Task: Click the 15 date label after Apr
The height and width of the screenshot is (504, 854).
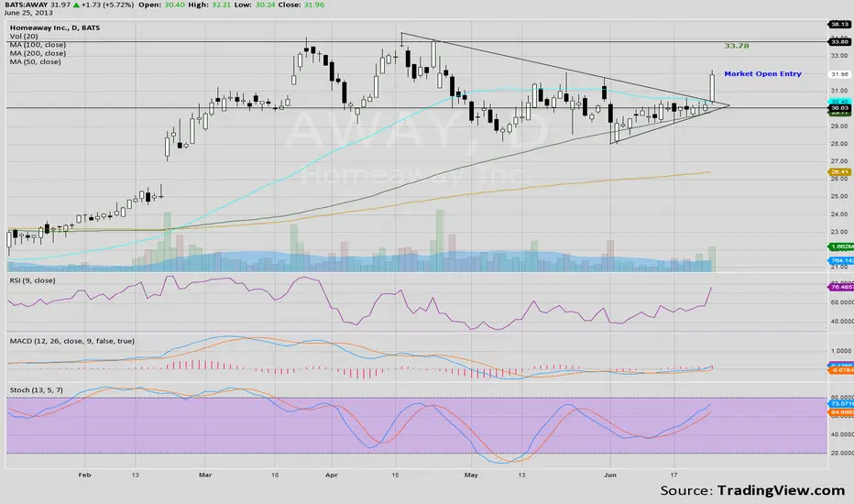Action: pyautogui.click(x=396, y=475)
